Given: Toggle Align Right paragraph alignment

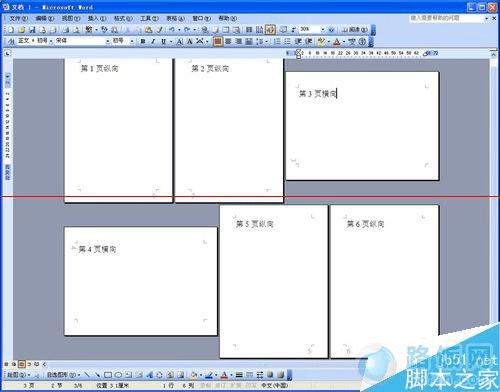Looking at the screenshot, I should (239, 41).
